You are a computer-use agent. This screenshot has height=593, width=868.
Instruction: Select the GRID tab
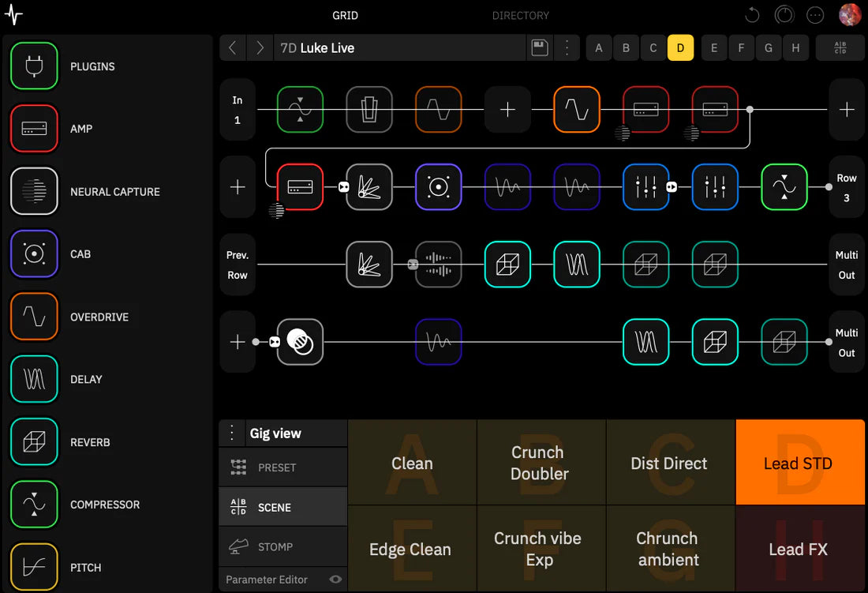pyautogui.click(x=345, y=15)
